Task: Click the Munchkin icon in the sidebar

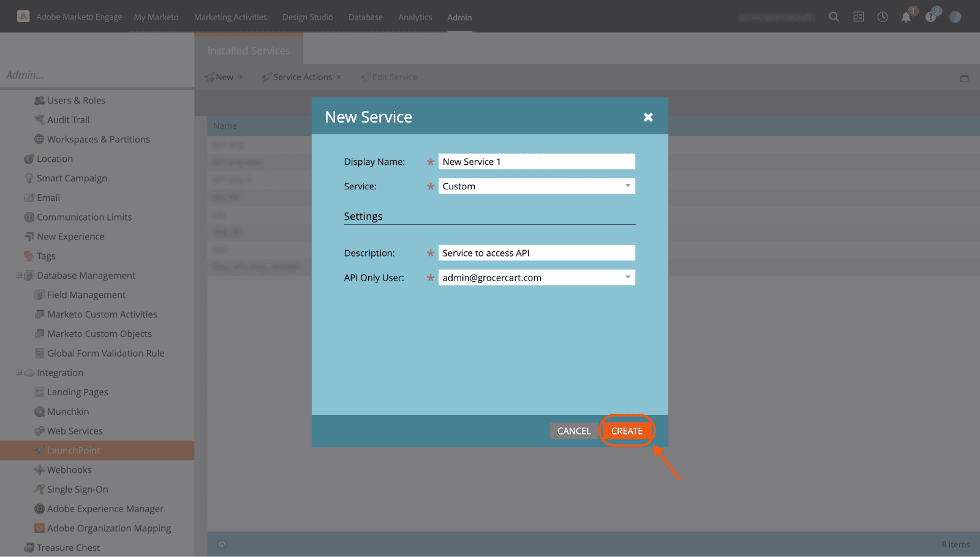Action: [40, 412]
